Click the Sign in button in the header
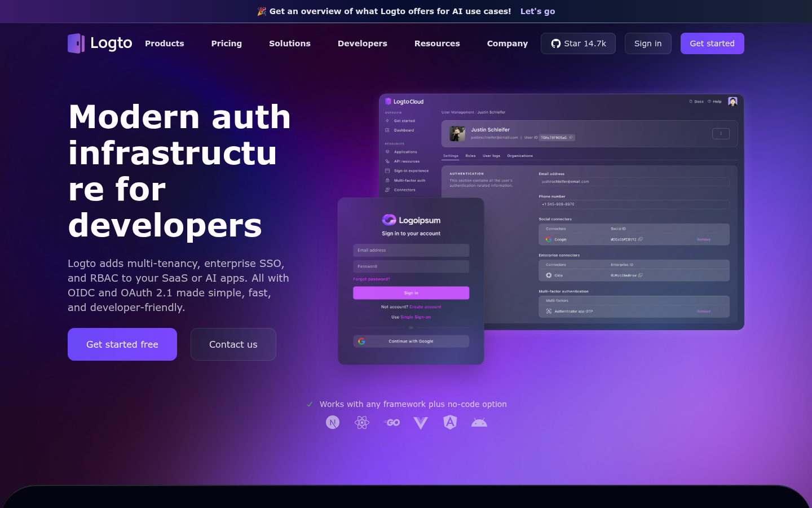Viewport: 812px width, 508px height. (648, 43)
